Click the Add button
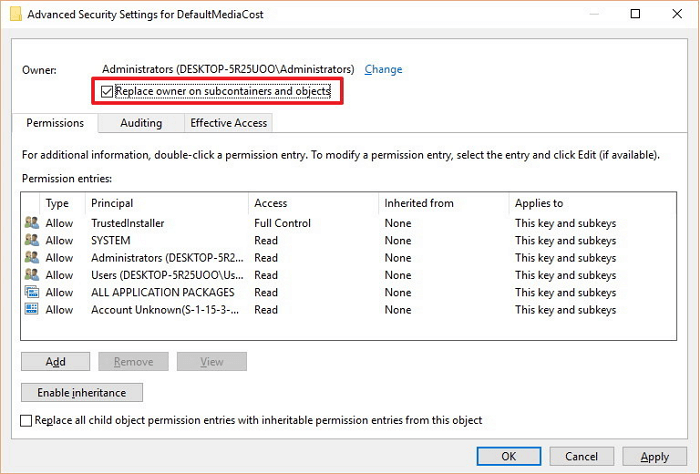This screenshot has height=474, width=700. (x=55, y=362)
